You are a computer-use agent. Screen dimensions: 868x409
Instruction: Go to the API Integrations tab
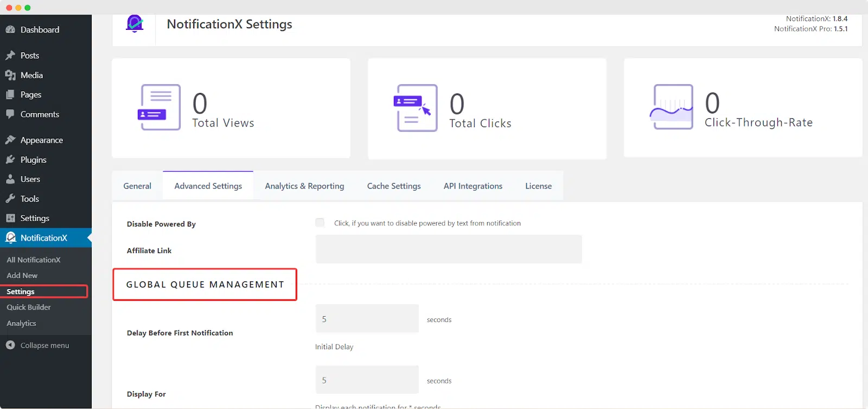[x=473, y=186]
